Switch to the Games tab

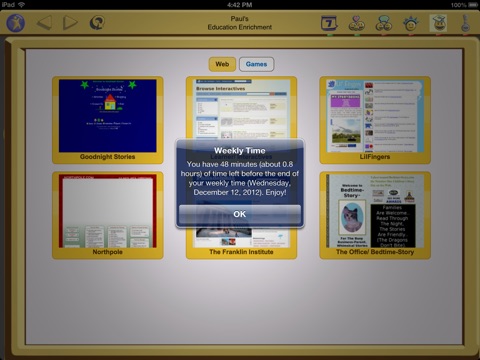[x=256, y=64]
